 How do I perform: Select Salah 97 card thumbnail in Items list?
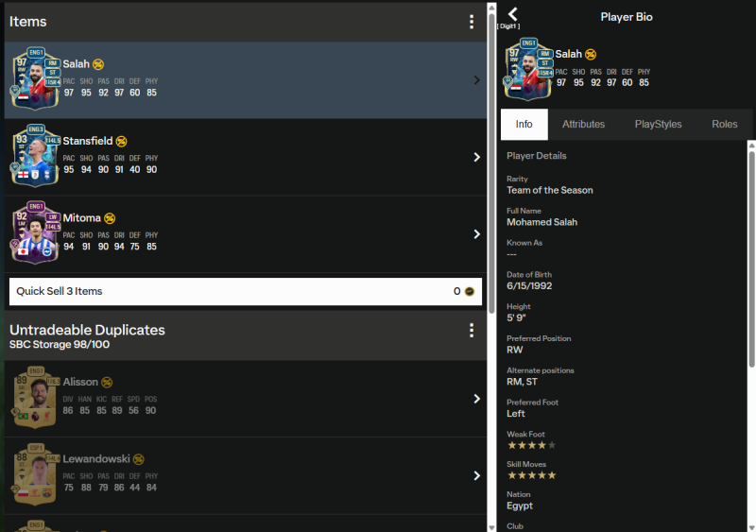pyautogui.click(x=35, y=78)
